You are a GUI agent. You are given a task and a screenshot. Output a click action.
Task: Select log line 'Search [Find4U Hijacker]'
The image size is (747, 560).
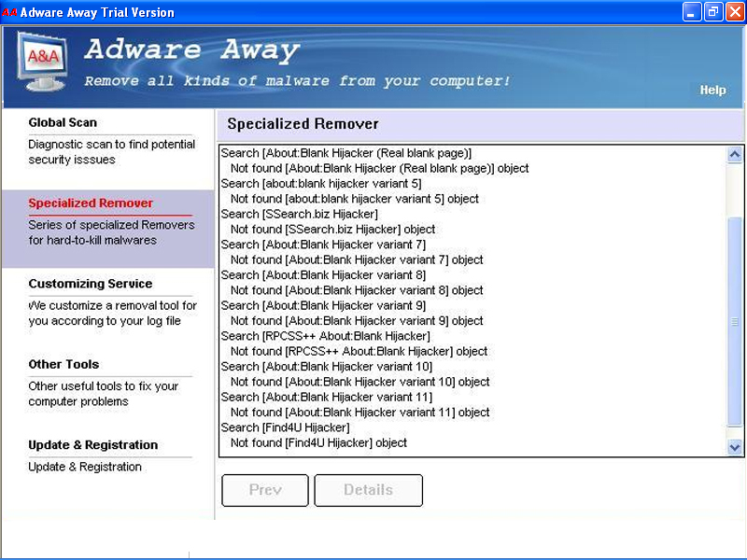pyautogui.click(x=286, y=427)
